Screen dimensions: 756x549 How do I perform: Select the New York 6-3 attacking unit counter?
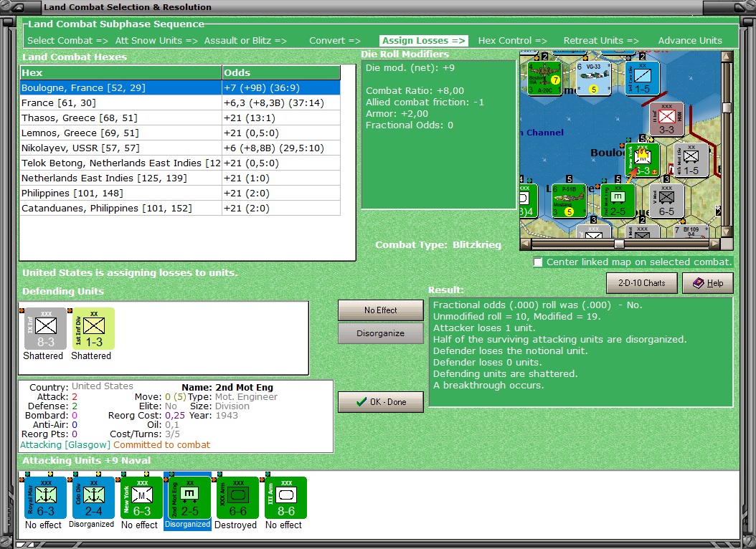click(x=142, y=497)
